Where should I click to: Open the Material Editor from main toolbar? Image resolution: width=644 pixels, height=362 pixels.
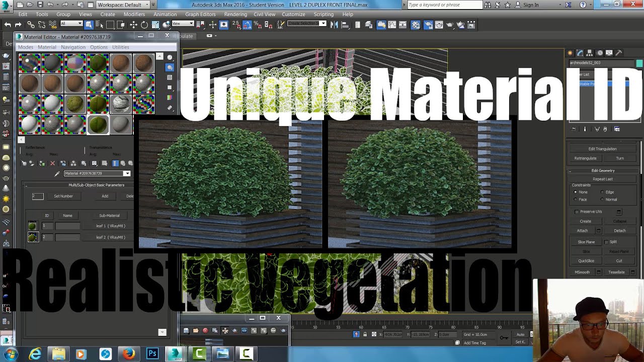pyautogui.click(x=416, y=25)
